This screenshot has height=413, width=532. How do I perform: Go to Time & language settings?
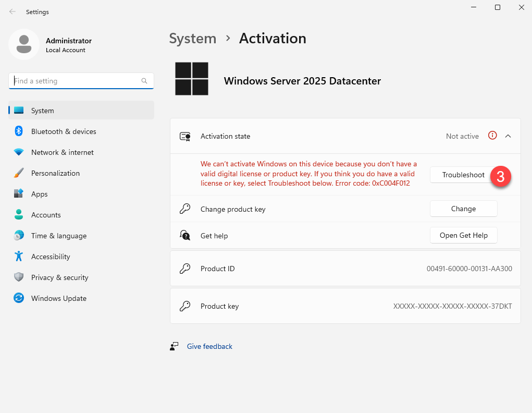[x=58, y=236]
